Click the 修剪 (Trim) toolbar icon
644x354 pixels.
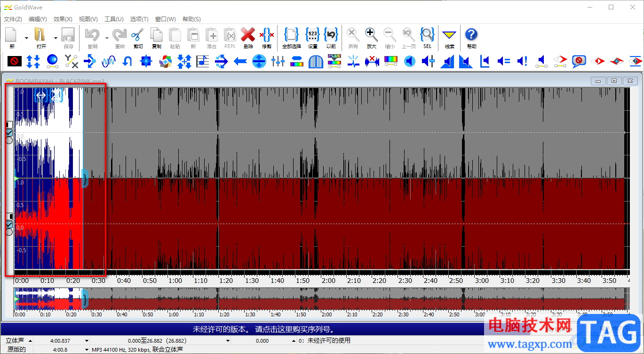click(266, 35)
